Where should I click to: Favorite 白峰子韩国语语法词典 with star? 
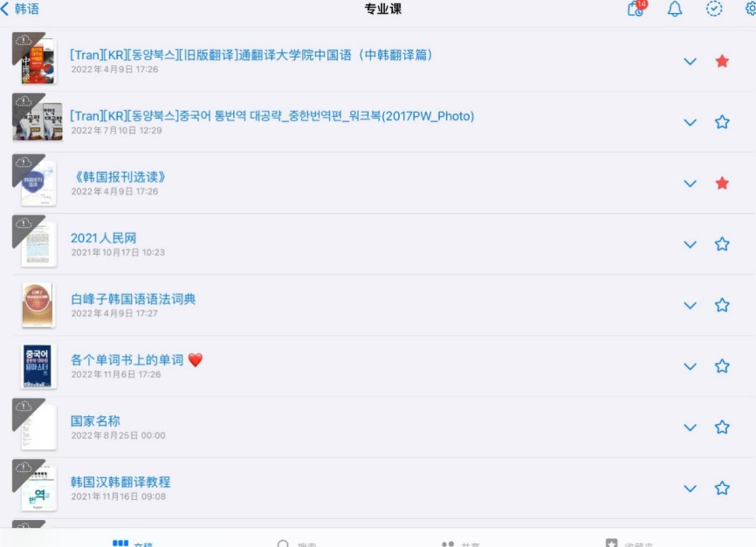click(x=722, y=305)
